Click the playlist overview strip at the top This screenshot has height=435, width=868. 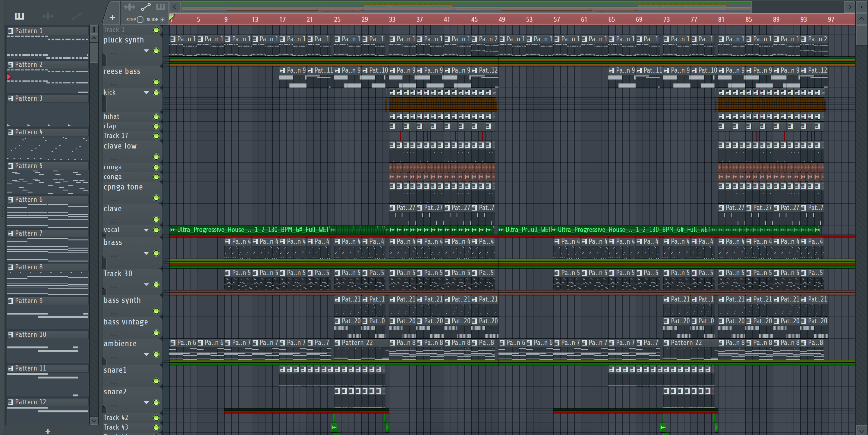coord(466,7)
